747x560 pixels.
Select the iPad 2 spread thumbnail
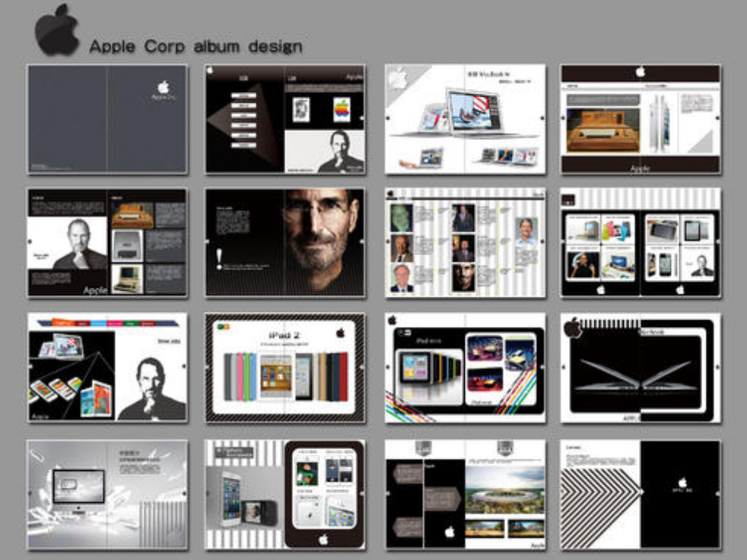(285, 367)
